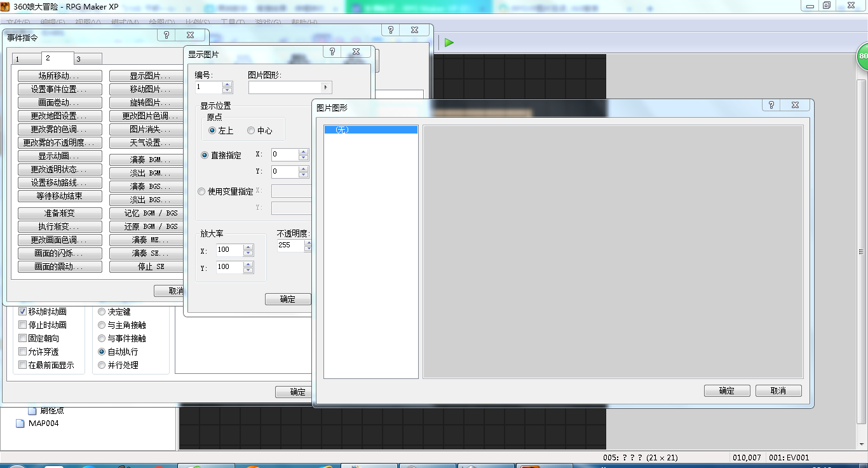Cancel the 图片图形 dialog with 取消
This screenshot has height=468, width=868.
click(778, 391)
